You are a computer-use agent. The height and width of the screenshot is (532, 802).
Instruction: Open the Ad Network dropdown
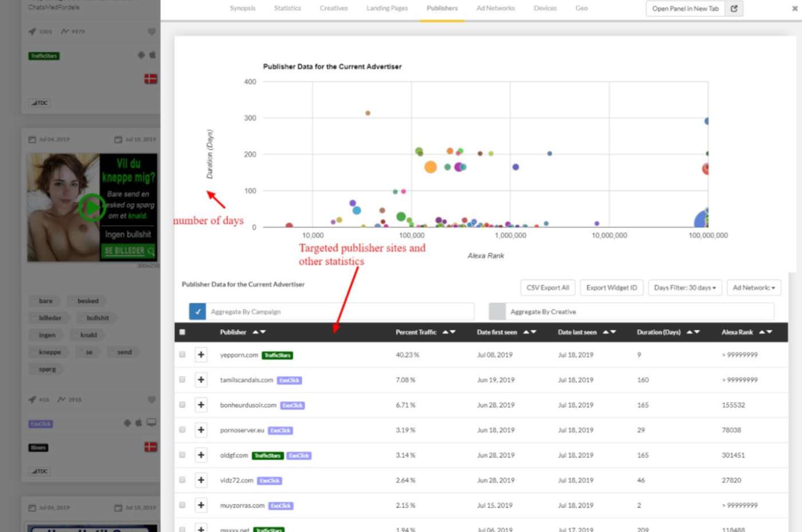[x=754, y=287]
